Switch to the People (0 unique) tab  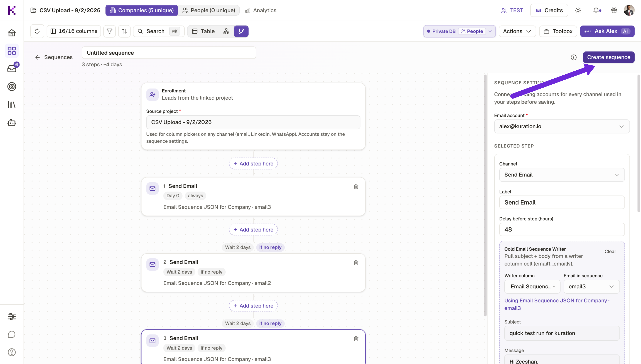pyautogui.click(x=209, y=10)
